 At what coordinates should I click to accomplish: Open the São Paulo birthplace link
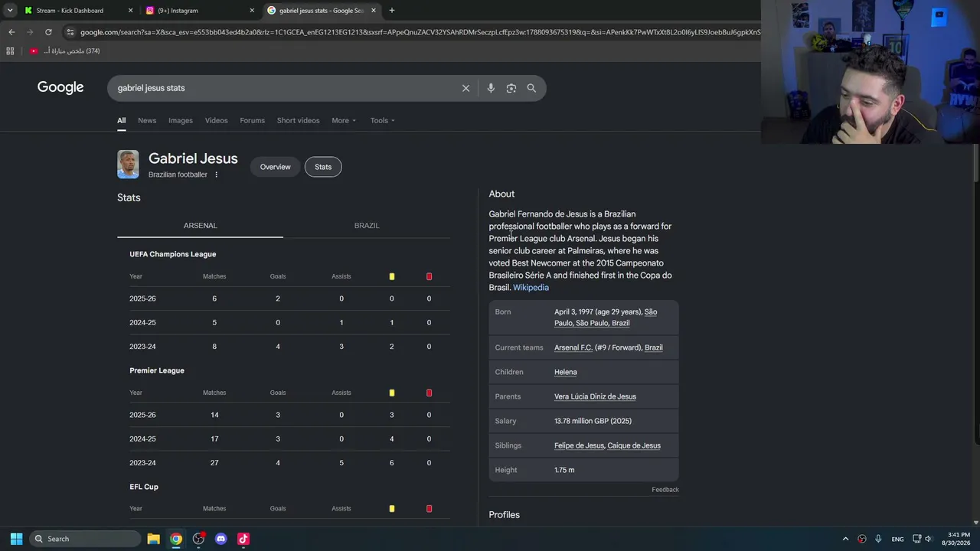(606, 318)
